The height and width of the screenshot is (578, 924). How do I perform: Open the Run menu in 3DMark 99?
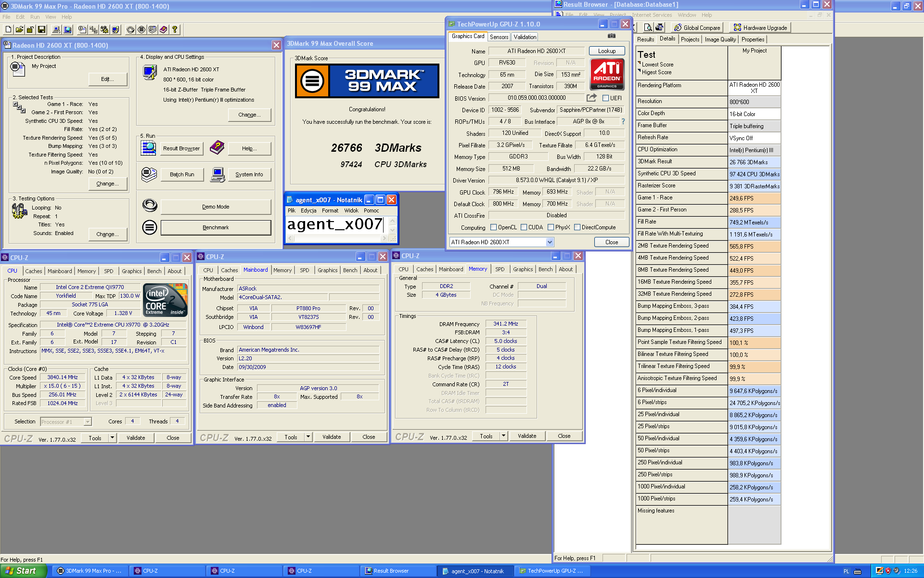(35, 17)
